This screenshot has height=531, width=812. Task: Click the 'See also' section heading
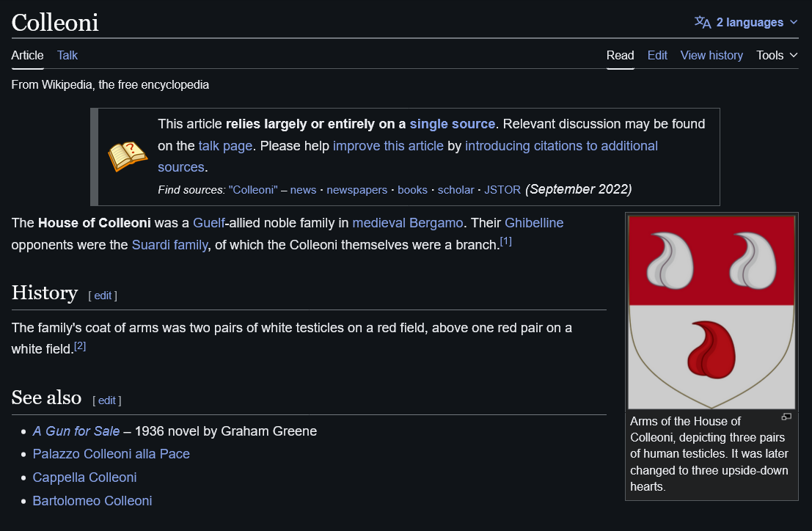[x=47, y=398]
